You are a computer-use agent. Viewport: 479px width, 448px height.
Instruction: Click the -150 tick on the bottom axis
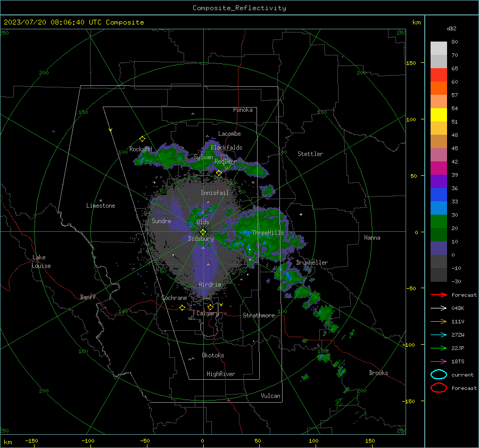(x=31, y=441)
